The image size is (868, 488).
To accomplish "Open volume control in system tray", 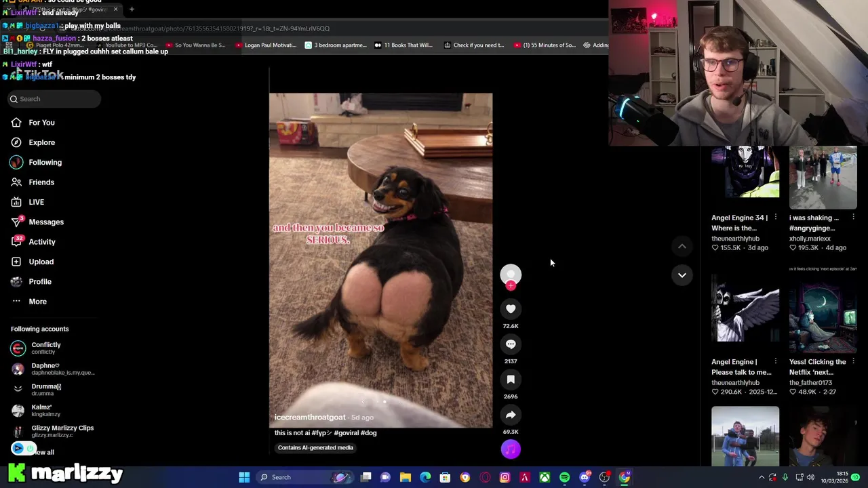I will 810,477.
